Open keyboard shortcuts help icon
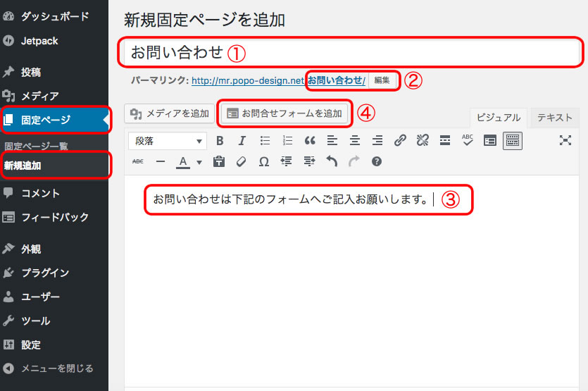 point(376,161)
